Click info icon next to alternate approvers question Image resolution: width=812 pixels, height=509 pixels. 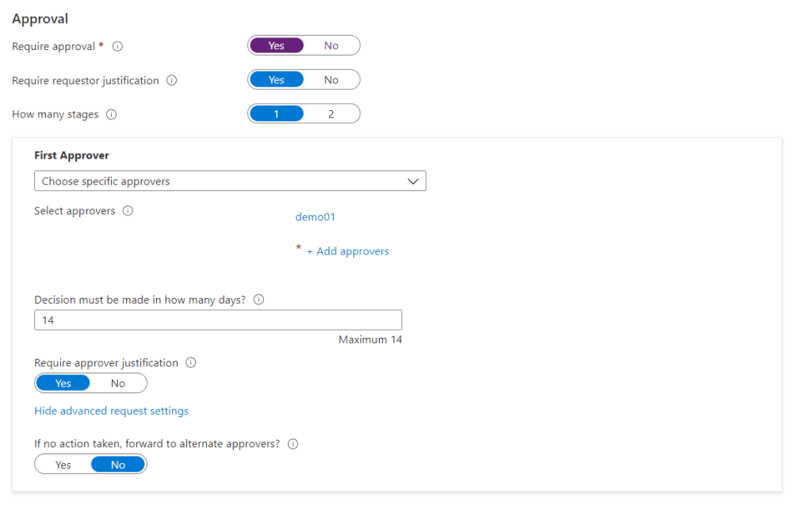tap(293, 445)
